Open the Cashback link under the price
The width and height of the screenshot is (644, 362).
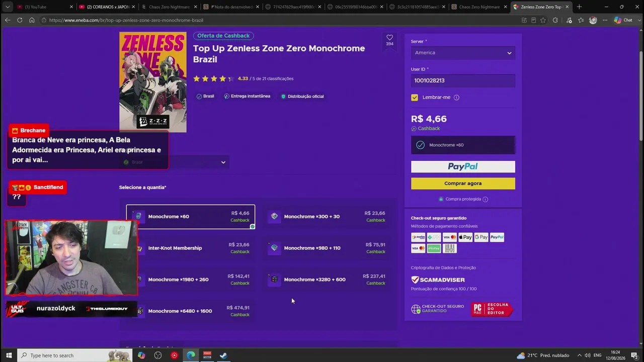426,129
